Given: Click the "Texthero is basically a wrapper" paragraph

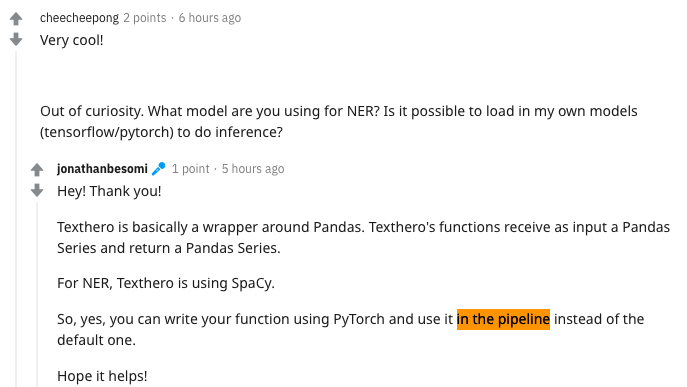Looking at the screenshot, I should click(363, 238).
